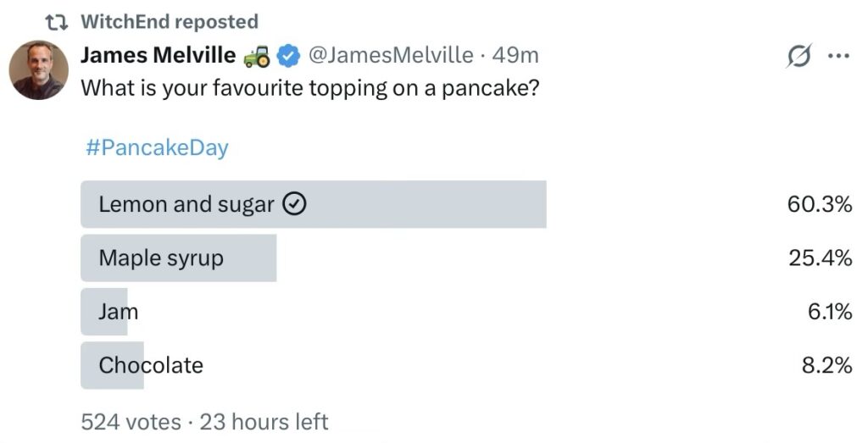Click the 49m post timestamp
This screenshot has height=443, width=868.
[515, 56]
